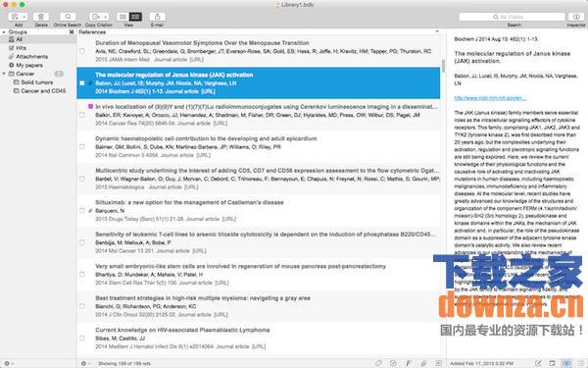The image size is (588, 368).
Task: Close the Groups sidebar with X
Action: click(72, 32)
